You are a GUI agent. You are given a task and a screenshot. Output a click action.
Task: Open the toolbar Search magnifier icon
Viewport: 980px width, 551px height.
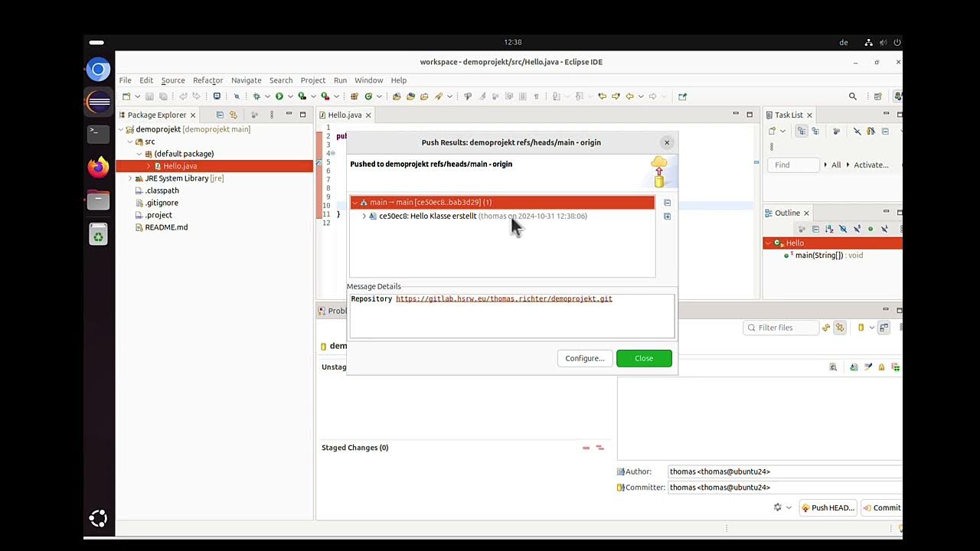852,96
